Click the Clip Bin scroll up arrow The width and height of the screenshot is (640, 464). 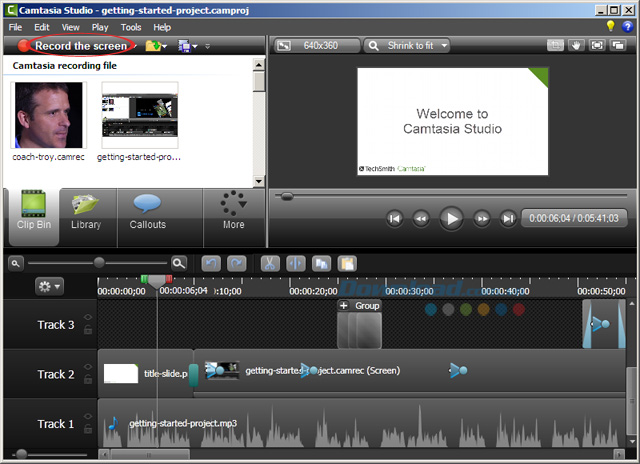tap(259, 64)
